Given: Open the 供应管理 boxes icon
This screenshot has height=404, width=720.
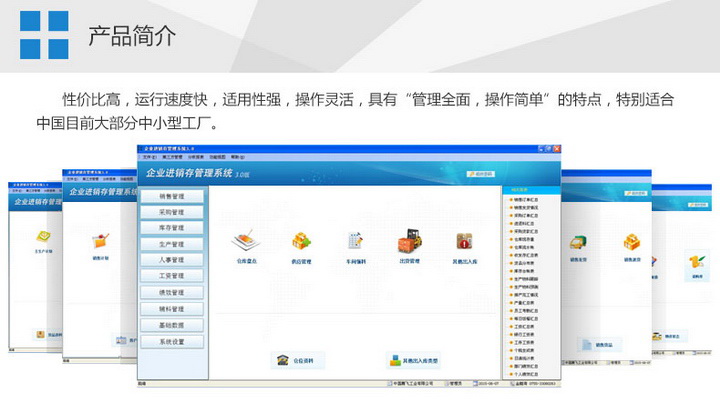Looking at the screenshot, I should (301, 241).
